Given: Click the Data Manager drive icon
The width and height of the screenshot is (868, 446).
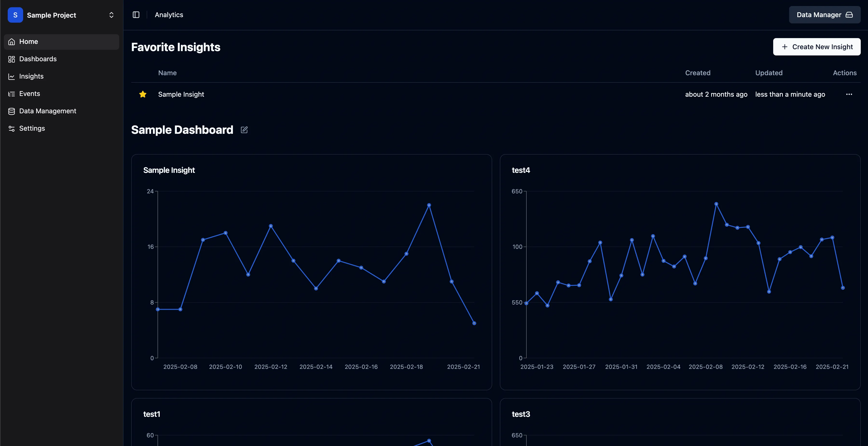Looking at the screenshot, I should point(849,15).
